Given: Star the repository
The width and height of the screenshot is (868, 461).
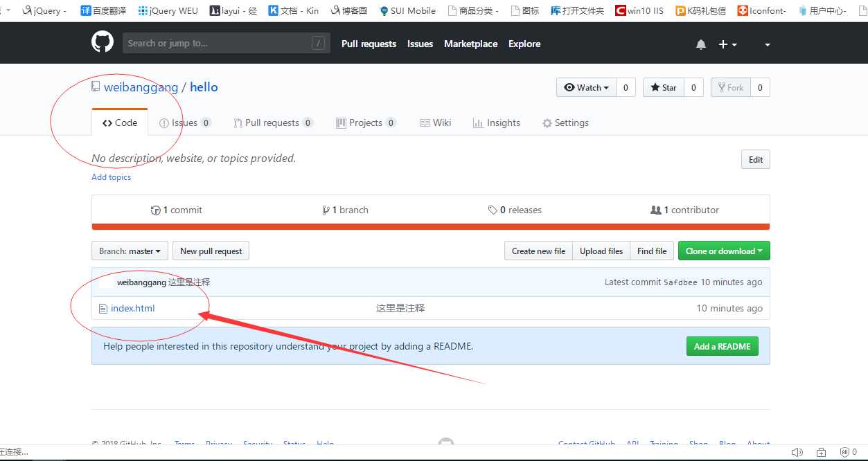Looking at the screenshot, I should [664, 87].
